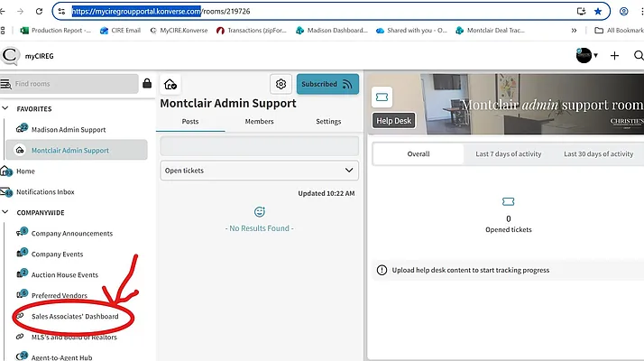
Task: Click the settings gear icon beside Subscribed
Action: [x=281, y=84]
